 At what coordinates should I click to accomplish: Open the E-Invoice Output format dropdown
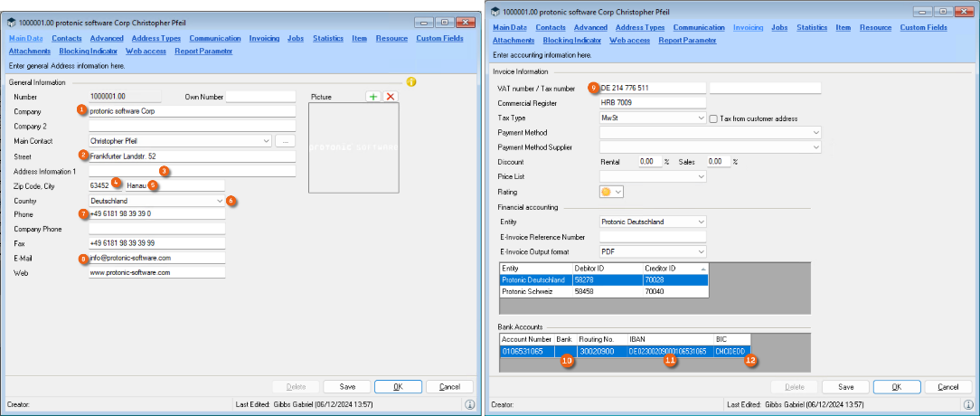click(x=701, y=251)
